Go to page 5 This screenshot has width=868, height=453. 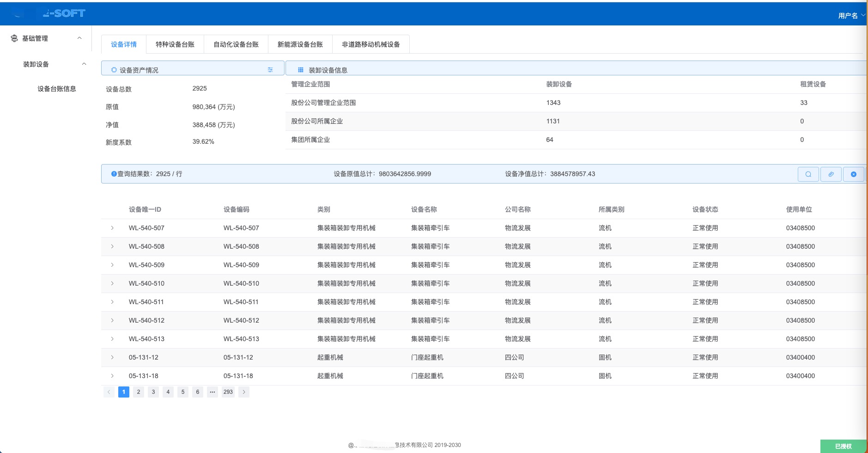pyautogui.click(x=183, y=392)
